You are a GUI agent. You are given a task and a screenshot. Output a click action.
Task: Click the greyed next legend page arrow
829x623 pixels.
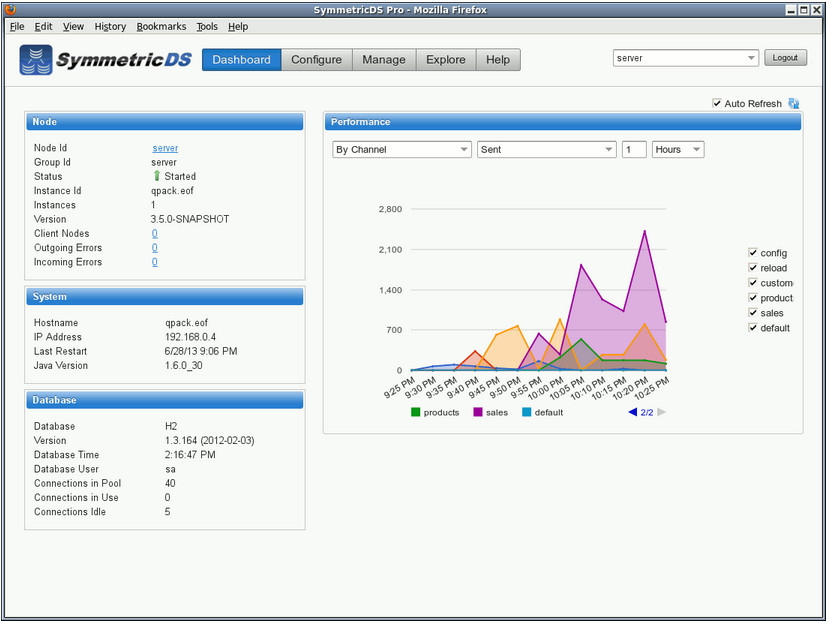pyautogui.click(x=661, y=412)
